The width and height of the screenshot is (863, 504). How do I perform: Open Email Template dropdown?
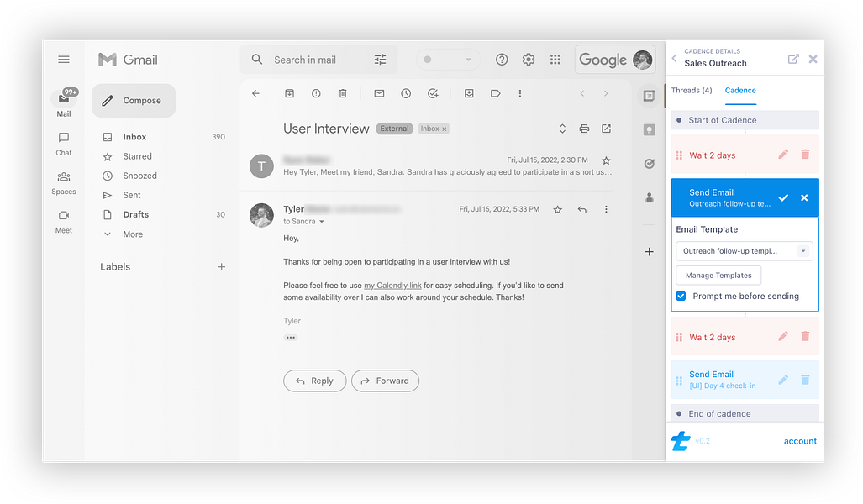pyautogui.click(x=745, y=251)
